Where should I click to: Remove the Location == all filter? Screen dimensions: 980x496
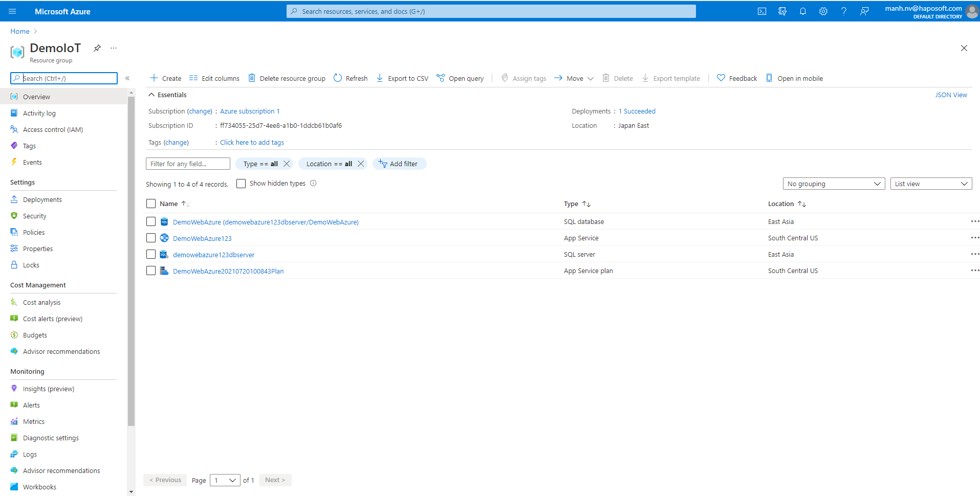tap(361, 164)
